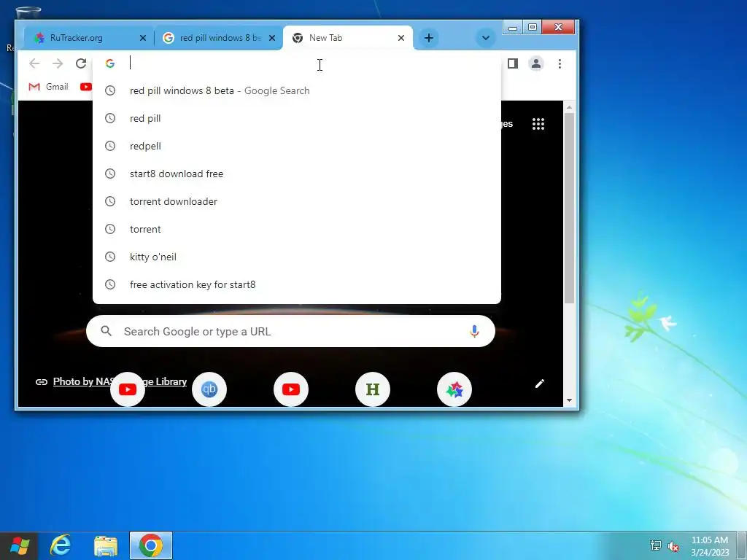Add a new tab with plus button

click(429, 38)
